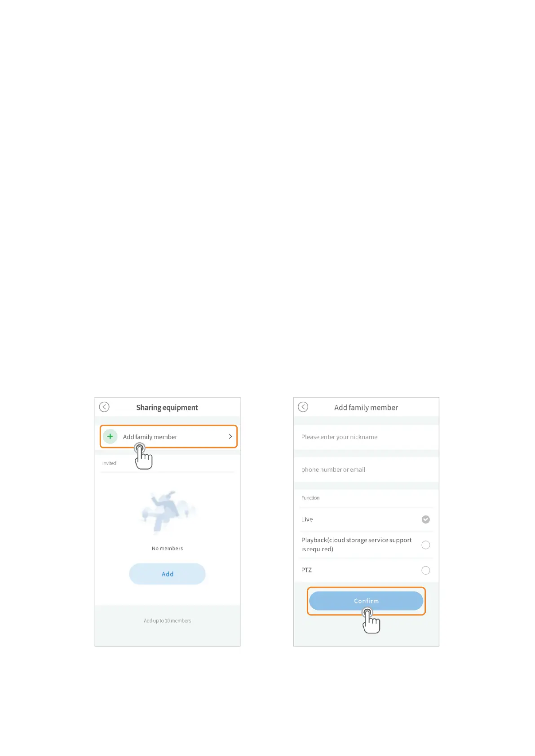Tap the No members illustration

point(168,512)
